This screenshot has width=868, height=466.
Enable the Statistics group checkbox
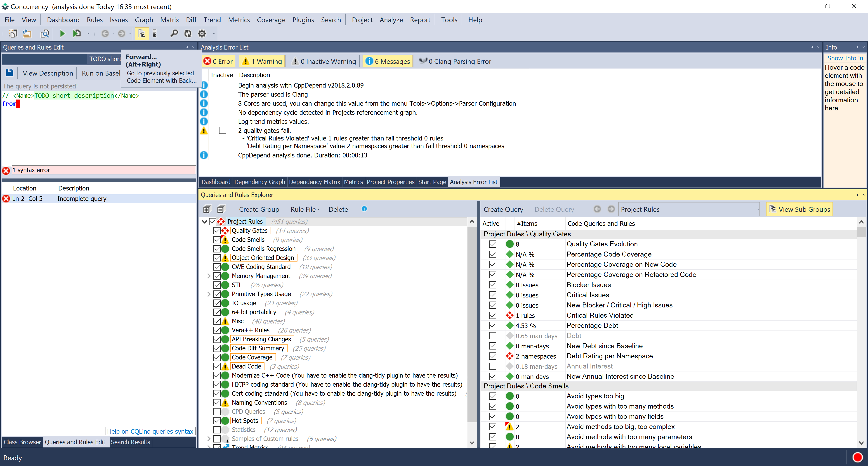pyautogui.click(x=217, y=430)
